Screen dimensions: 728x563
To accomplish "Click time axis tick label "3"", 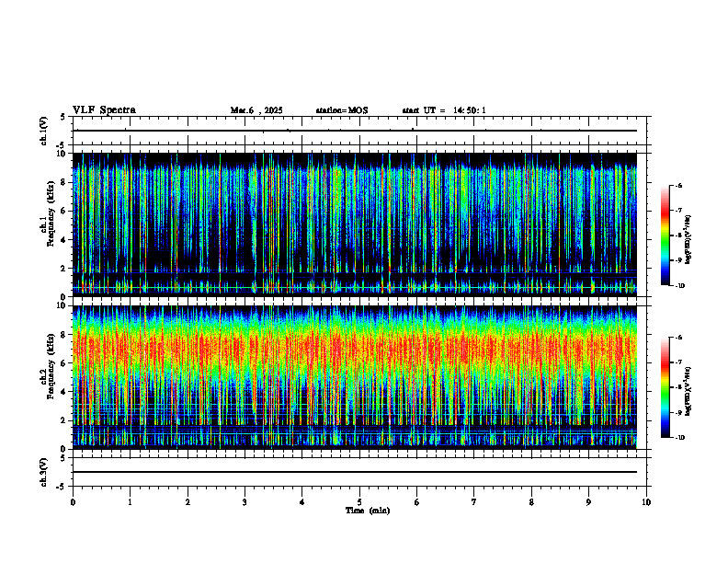I will (245, 502).
